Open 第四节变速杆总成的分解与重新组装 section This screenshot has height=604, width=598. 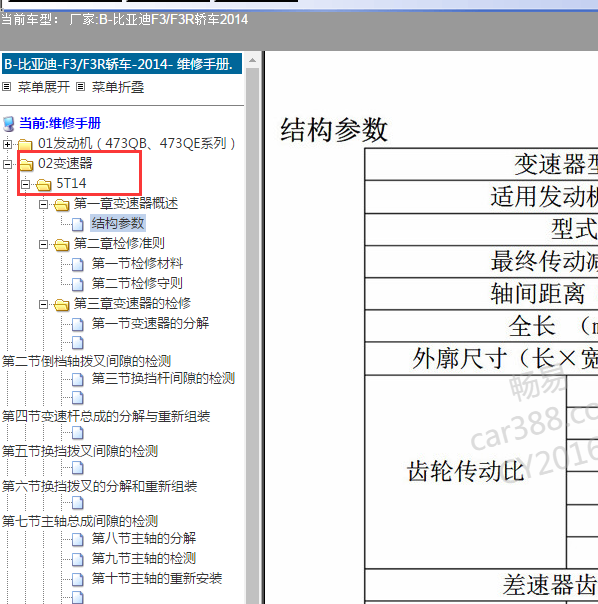(x=106, y=416)
